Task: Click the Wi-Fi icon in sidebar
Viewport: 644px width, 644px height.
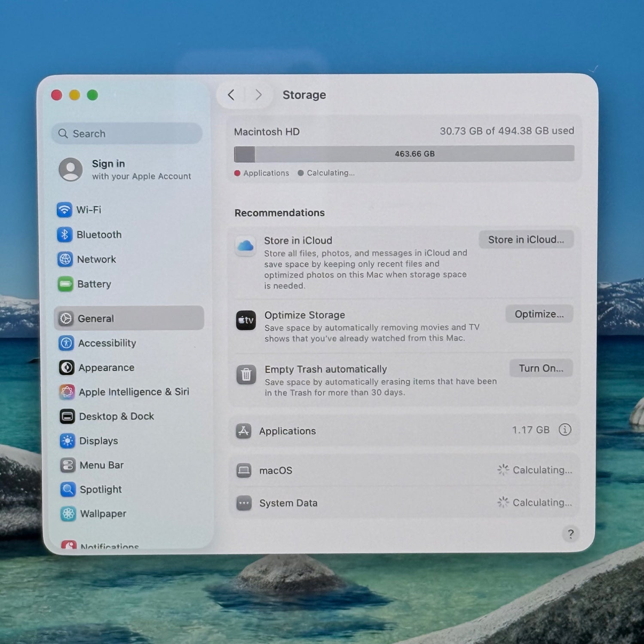Action: pos(64,210)
